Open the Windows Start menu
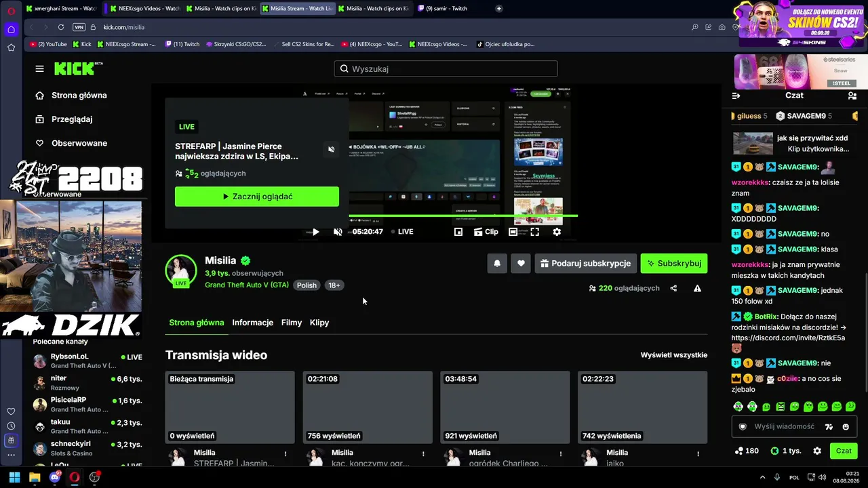Viewport: 868px width, 488px height. [x=14, y=477]
